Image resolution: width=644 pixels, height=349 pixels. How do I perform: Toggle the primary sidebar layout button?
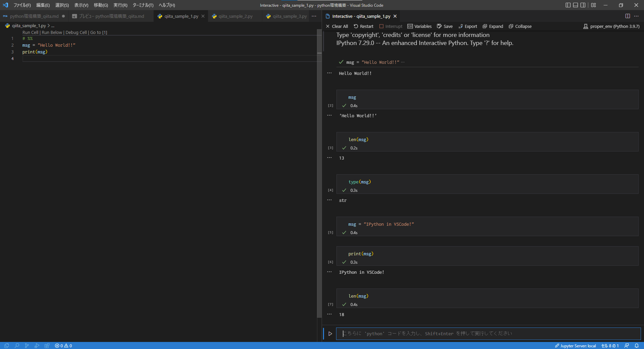pos(568,5)
